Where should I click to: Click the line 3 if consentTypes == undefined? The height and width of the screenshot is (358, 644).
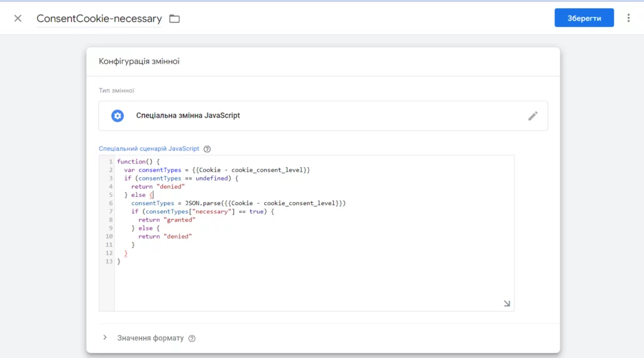[x=181, y=179]
